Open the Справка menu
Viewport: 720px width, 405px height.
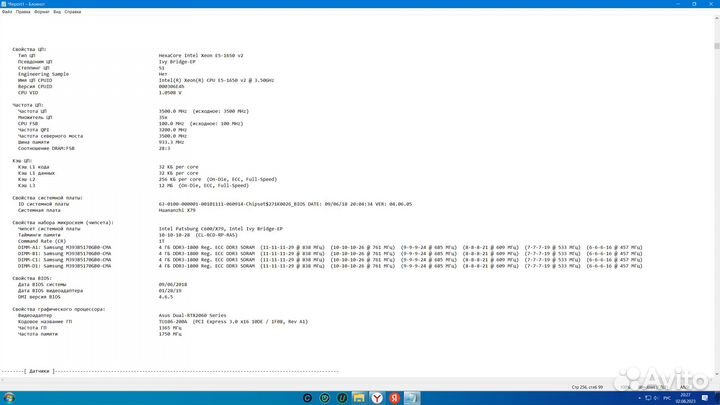tap(73, 12)
